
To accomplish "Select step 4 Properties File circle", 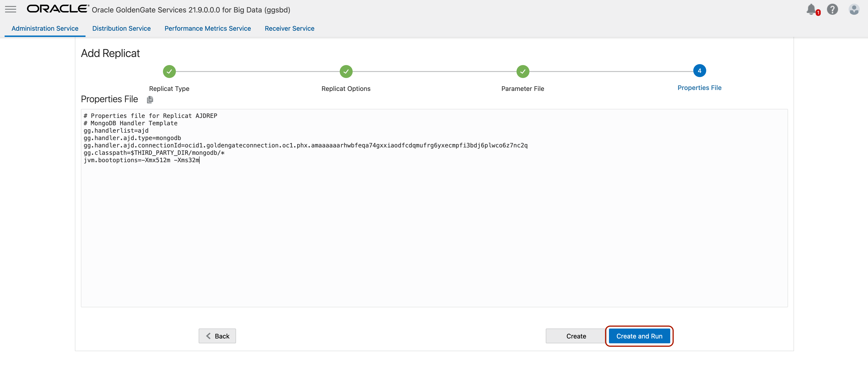I will tap(699, 71).
